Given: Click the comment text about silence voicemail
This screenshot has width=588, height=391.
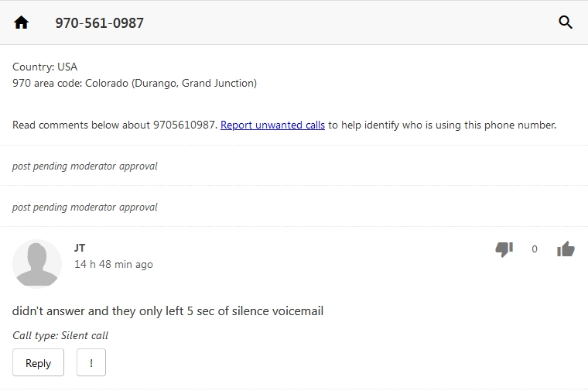Looking at the screenshot, I should [168, 311].
